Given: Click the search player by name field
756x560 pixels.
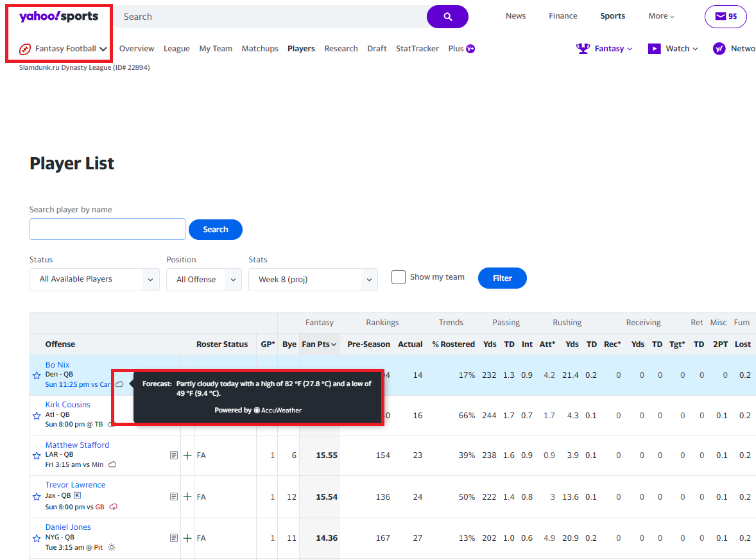Looking at the screenshot, I should [107, 229].
